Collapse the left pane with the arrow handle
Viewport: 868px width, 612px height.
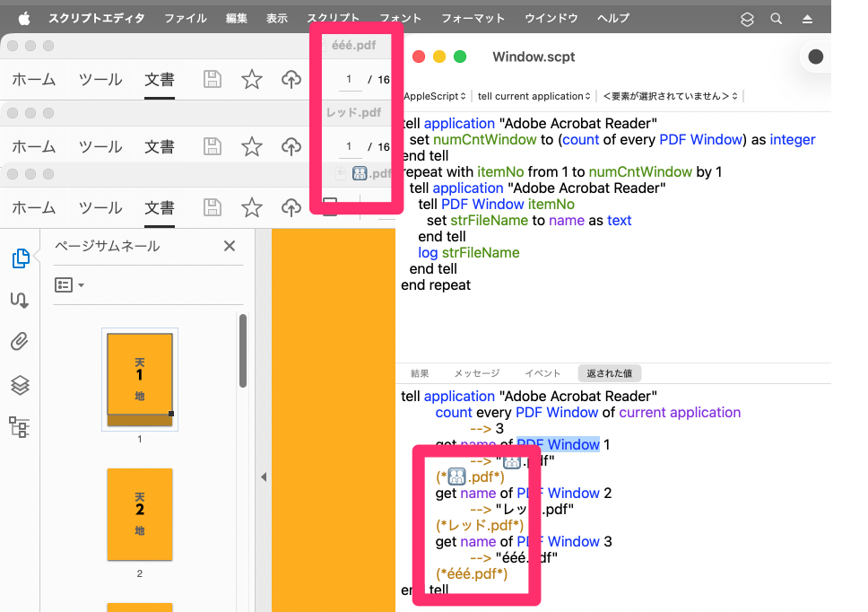(x=264, y=477)
